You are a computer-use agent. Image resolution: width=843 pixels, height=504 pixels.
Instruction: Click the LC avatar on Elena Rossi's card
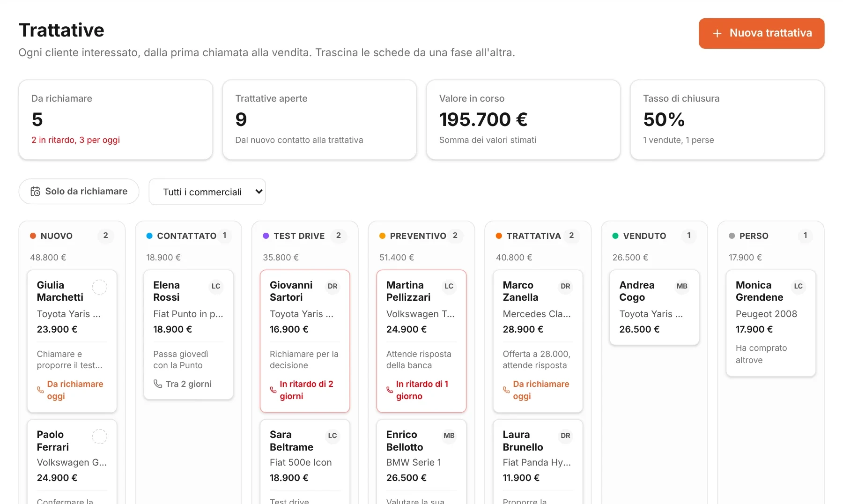pyautogui.click(x=216, y=286)
